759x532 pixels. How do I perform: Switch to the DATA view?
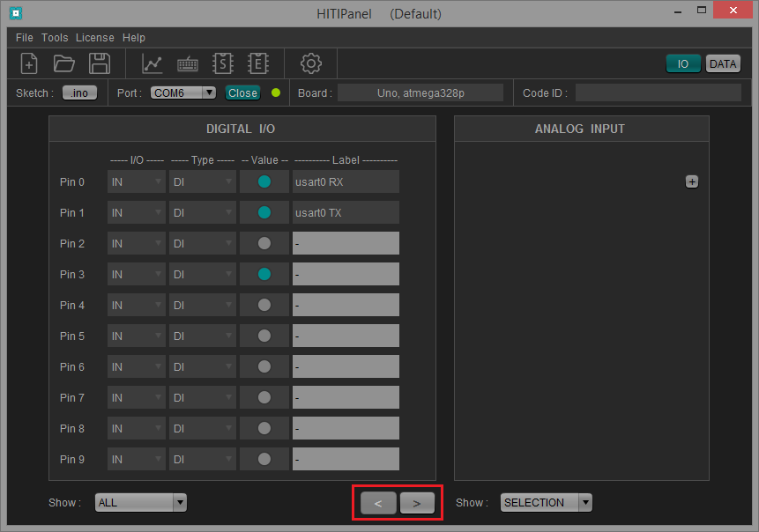click(x=723, y=63)
